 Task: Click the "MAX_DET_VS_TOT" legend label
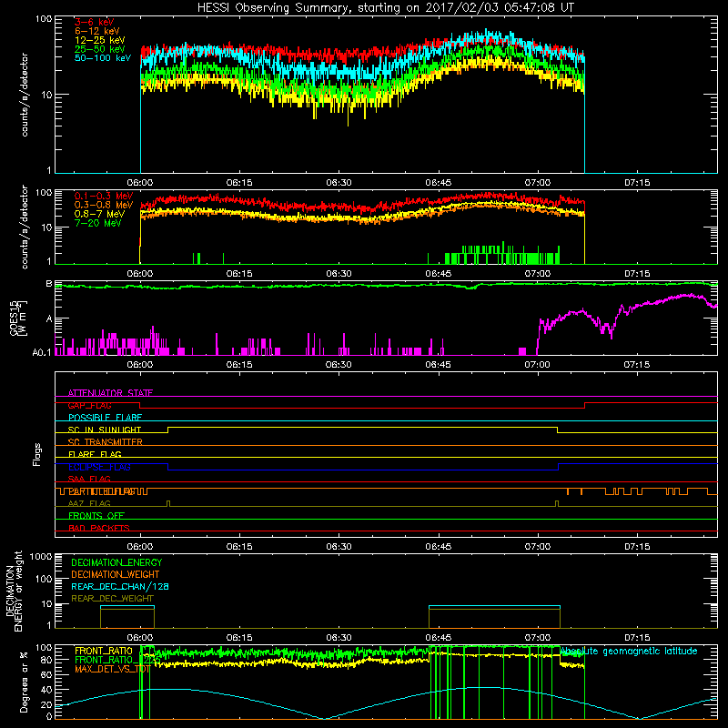click(112, 669)
